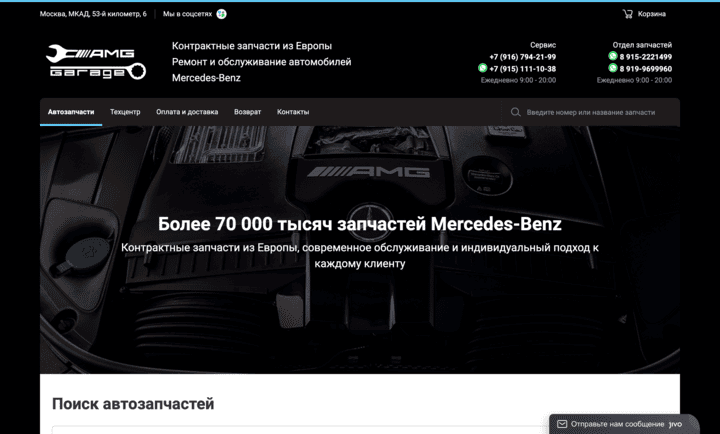The height and width of the screenshot is (434, 720).
Task: Open the Техцентр menu item
Action: (125, 112)
